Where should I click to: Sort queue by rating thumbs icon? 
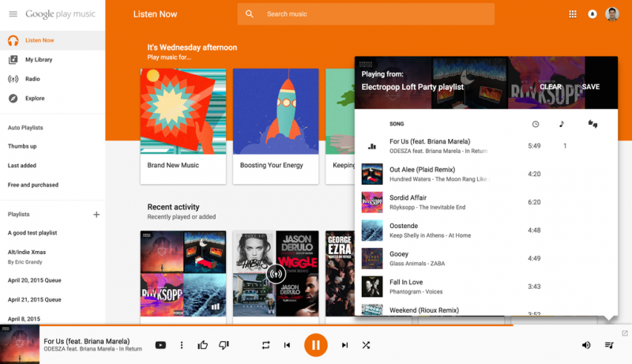point(592,124)
